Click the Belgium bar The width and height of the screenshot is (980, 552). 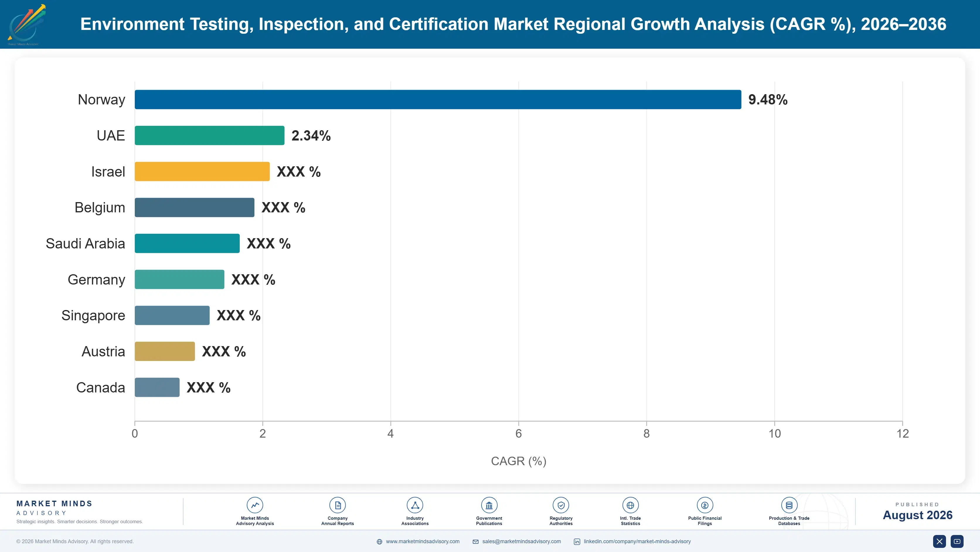(x=194, y=207)
